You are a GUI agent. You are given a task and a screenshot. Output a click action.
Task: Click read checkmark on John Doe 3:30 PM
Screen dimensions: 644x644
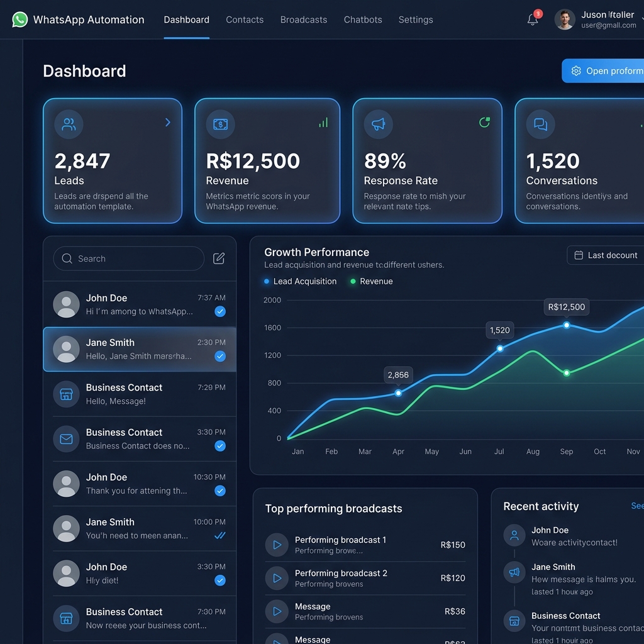220,580
